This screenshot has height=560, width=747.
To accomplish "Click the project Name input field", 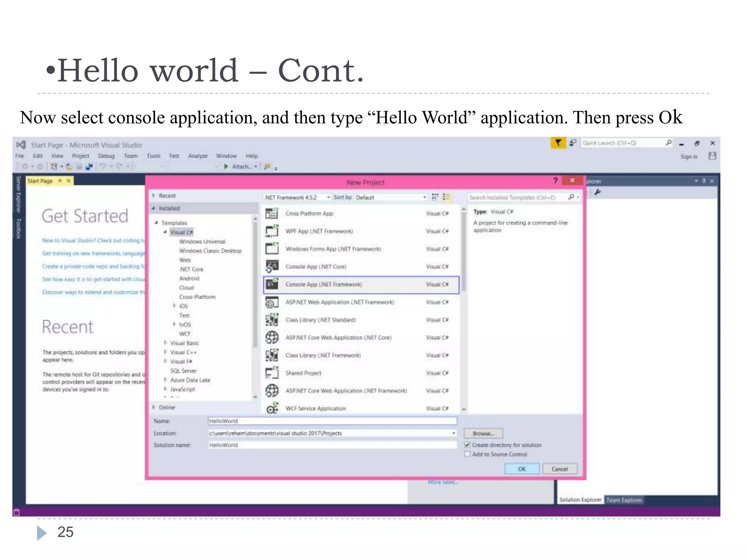I will (332, 421).
